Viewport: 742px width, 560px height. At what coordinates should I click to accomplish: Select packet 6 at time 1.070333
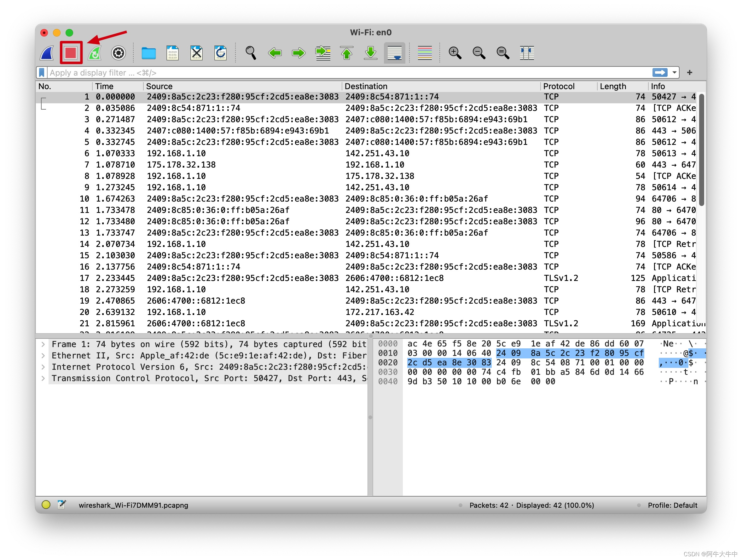(366, 153)
